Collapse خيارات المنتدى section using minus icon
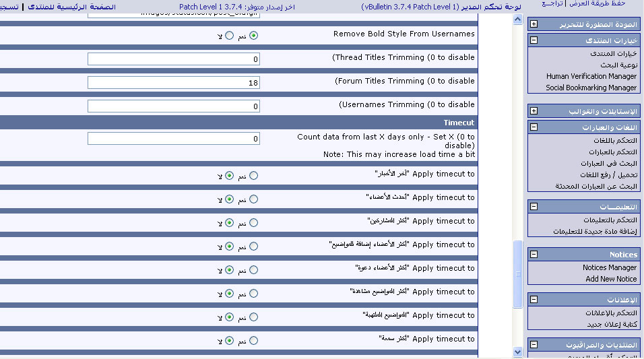This screenshot has width=644, height=359. (x=534, y=40)
